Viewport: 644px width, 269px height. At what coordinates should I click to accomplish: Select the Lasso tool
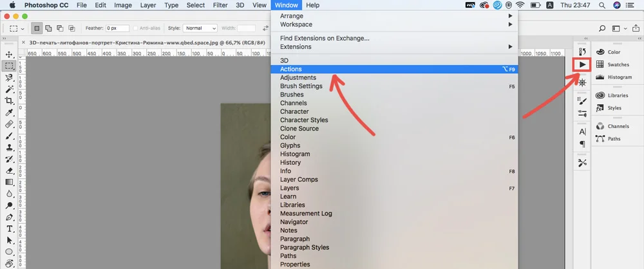pyautogui.click(x=8, y=78)
